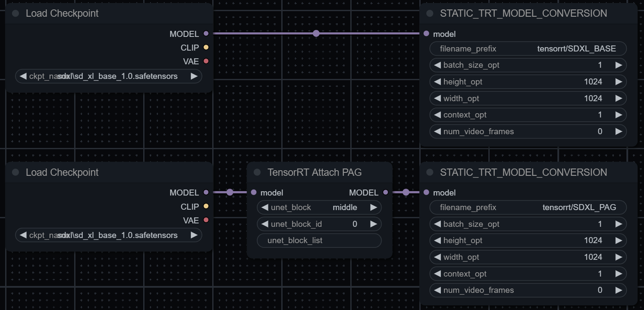Click the VAE output dot on bottom Load Checkpoint
The width and height of the screenshot is (644, 310).
coord(206,220)
